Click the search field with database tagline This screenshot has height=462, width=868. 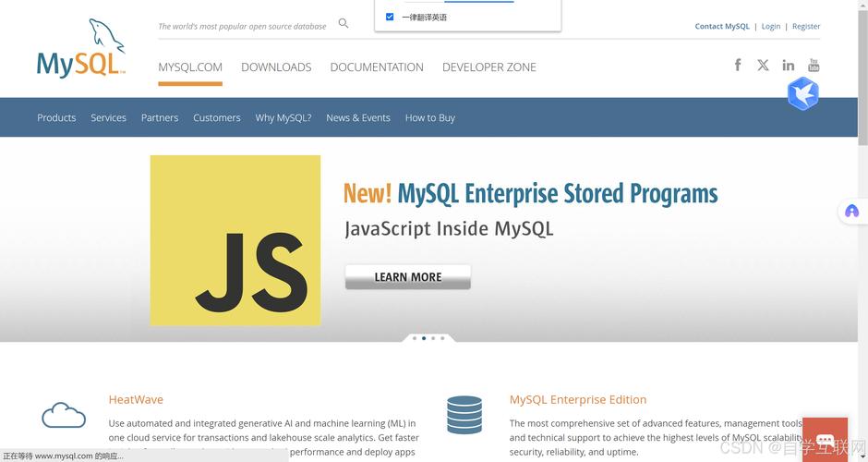tap(243, 26)
